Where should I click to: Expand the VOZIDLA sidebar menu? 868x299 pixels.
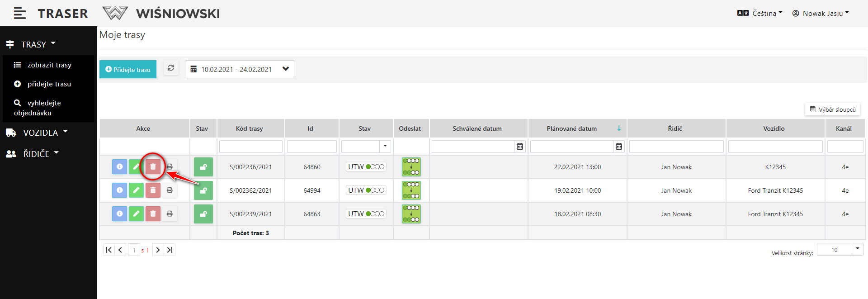click(41, 133)
